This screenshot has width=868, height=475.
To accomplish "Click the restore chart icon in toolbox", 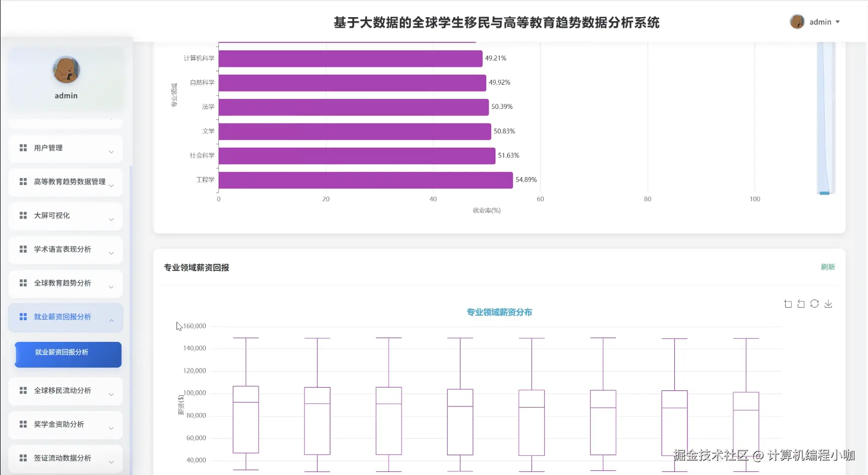I will pos(815,304).
